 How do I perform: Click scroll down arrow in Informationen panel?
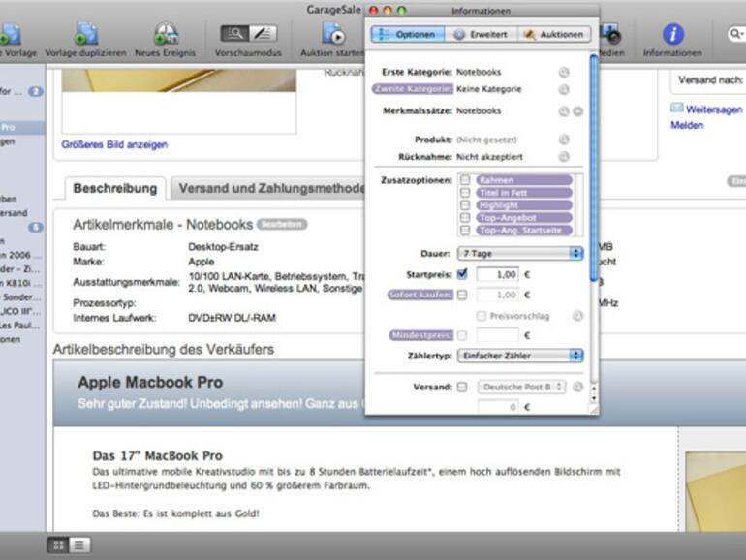point(594,398)
